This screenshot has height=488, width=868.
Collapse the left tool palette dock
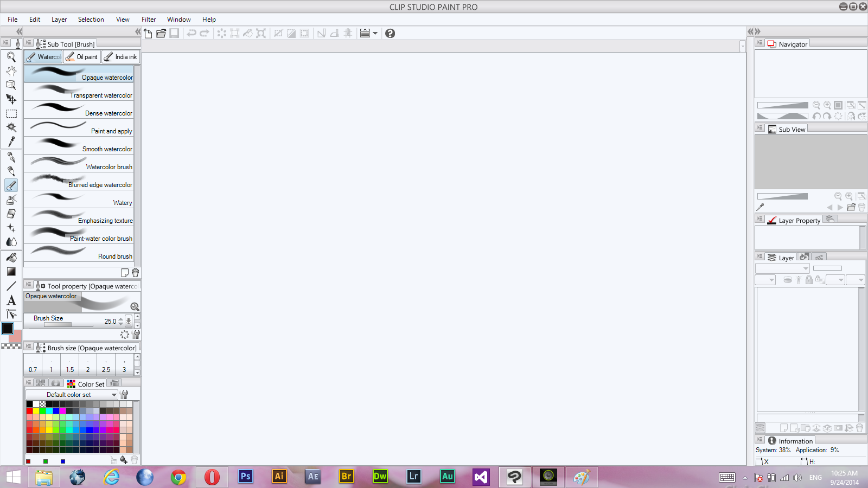(19, 31)
